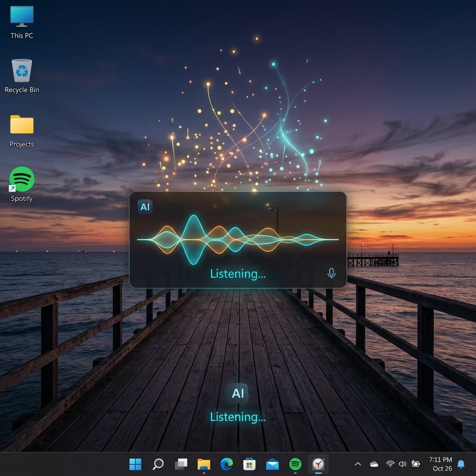
Task: Open the active Clock app on taskbar
Action: (318, 464)
